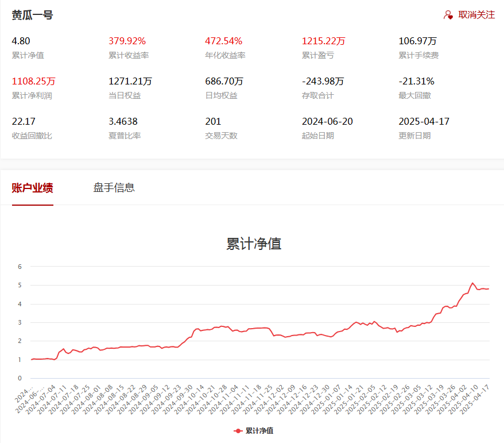
Task: Click the 2024-06-20 start date
Action: pos(327,121)
